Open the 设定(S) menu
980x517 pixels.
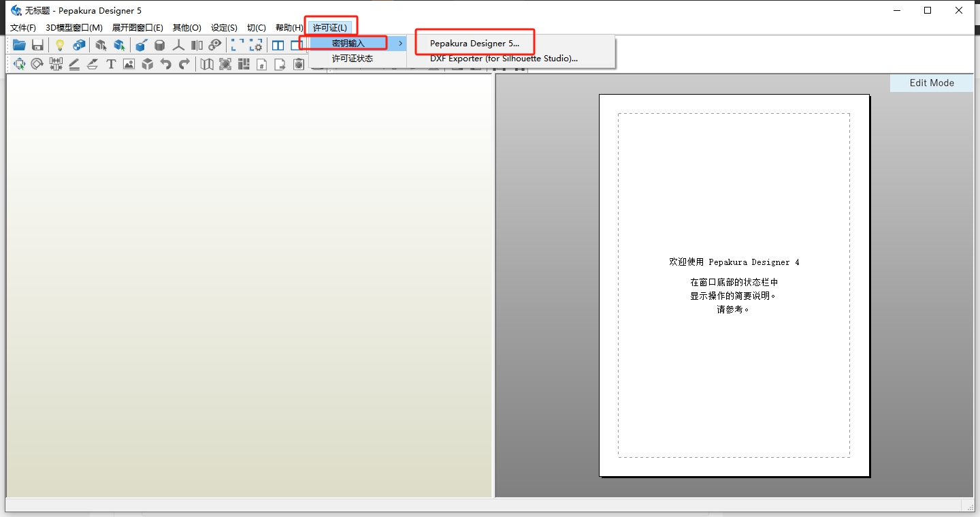224,28
